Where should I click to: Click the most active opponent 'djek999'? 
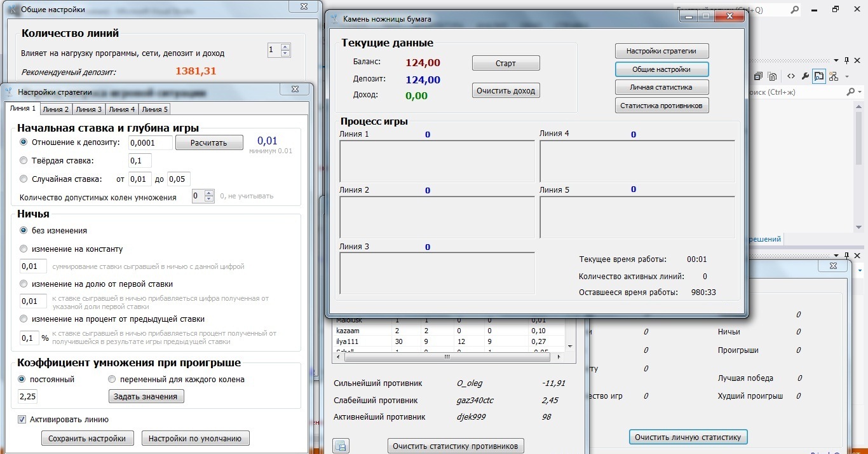(471, 417)
